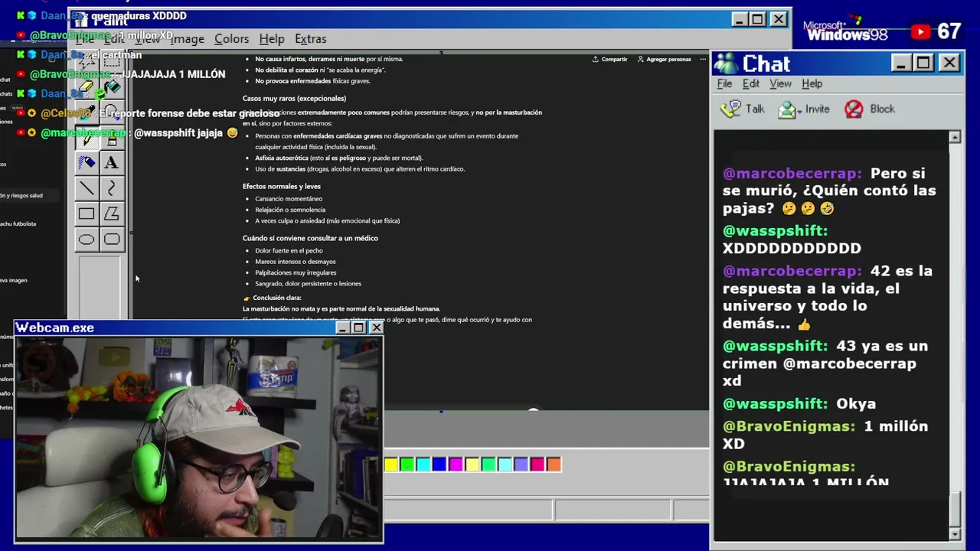Click Chat scrollbar up arrow
The height and width of the screenshot is (551, 980).
click(955, 137)
